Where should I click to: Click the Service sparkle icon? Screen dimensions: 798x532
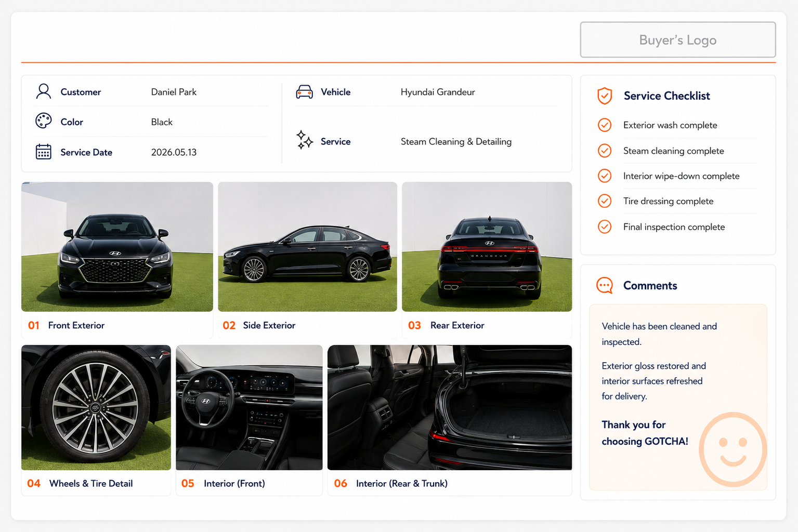point(305,140)
